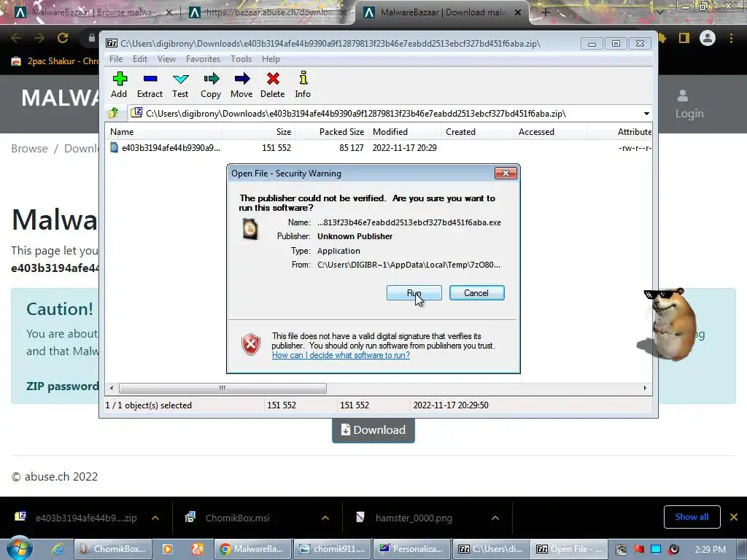
Task: Expand options for hamster_0000.png download
Action: pos(495,518)
